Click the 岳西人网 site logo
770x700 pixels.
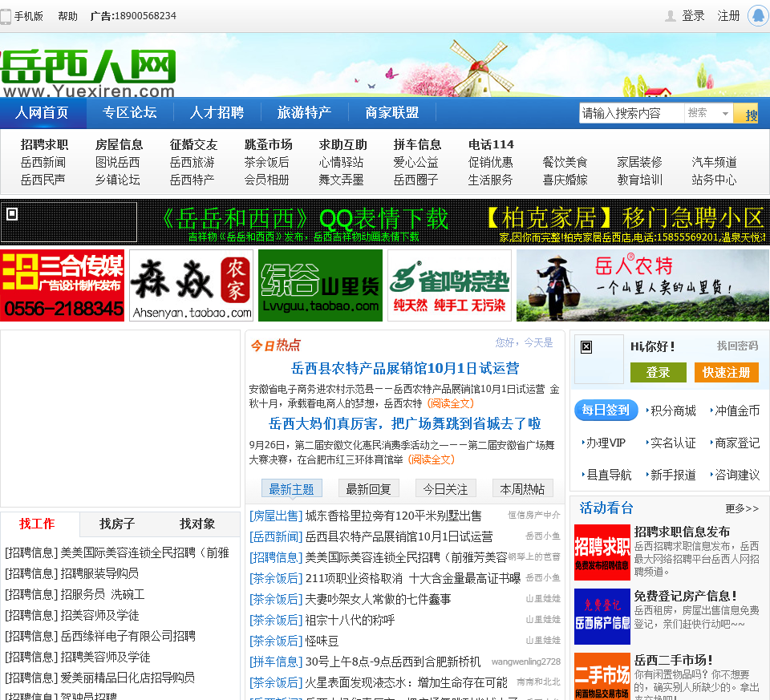click(88, 71)
